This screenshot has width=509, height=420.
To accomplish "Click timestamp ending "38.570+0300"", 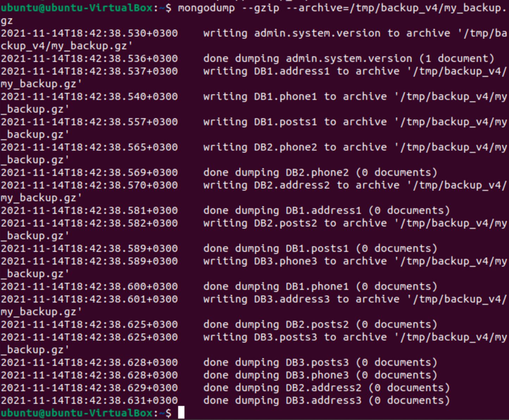I will pos(89,185).
